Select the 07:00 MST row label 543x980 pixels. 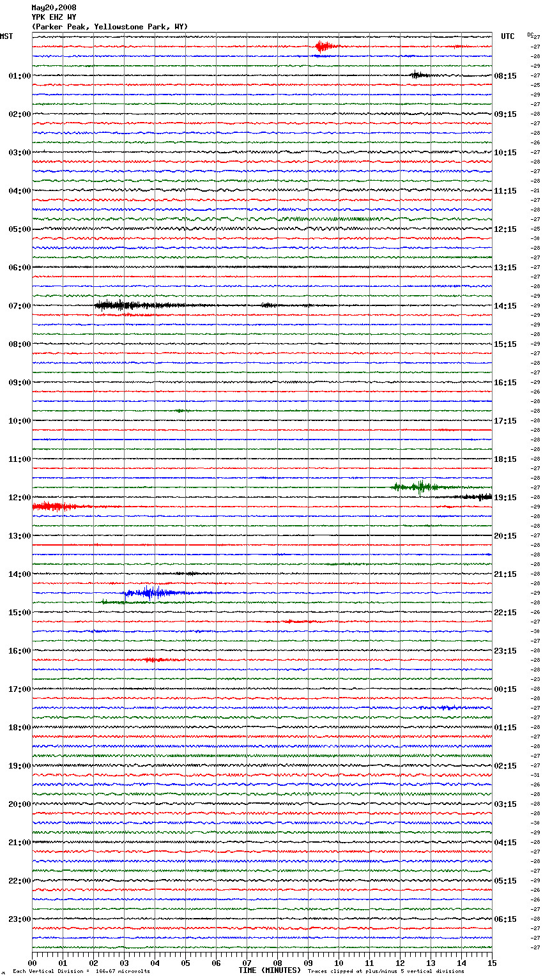tap(20, 305)
